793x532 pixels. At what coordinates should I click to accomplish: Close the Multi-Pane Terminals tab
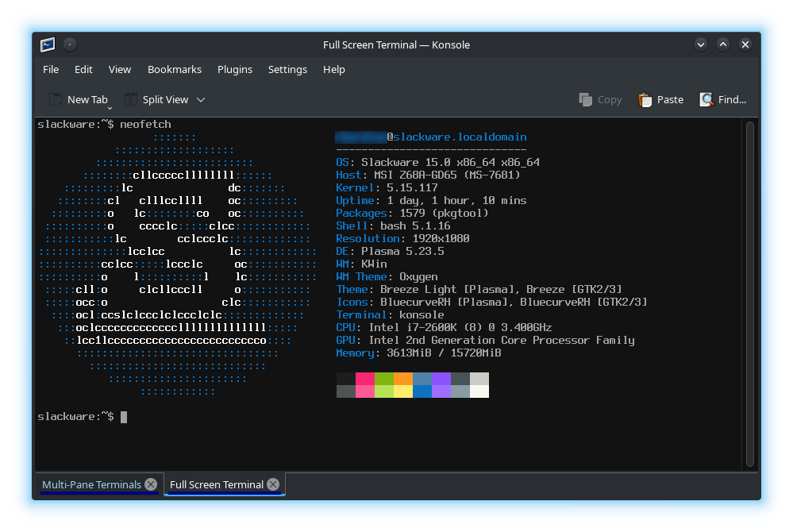click(152, 484)
